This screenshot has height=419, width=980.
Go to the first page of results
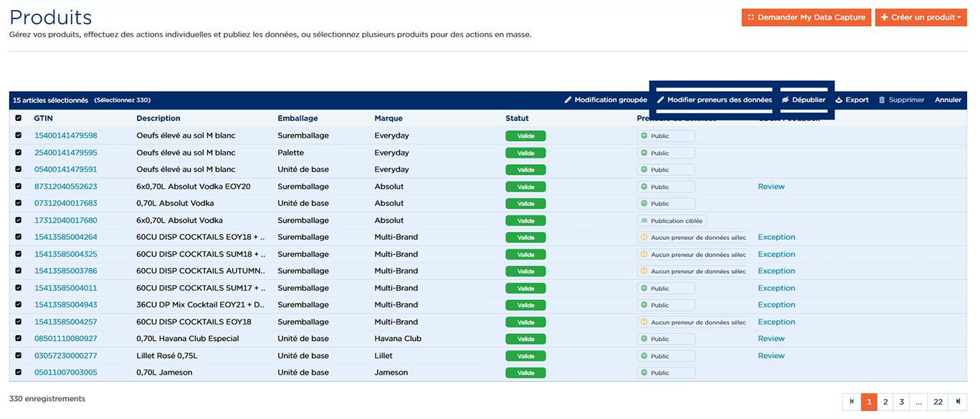coord(852,402)
